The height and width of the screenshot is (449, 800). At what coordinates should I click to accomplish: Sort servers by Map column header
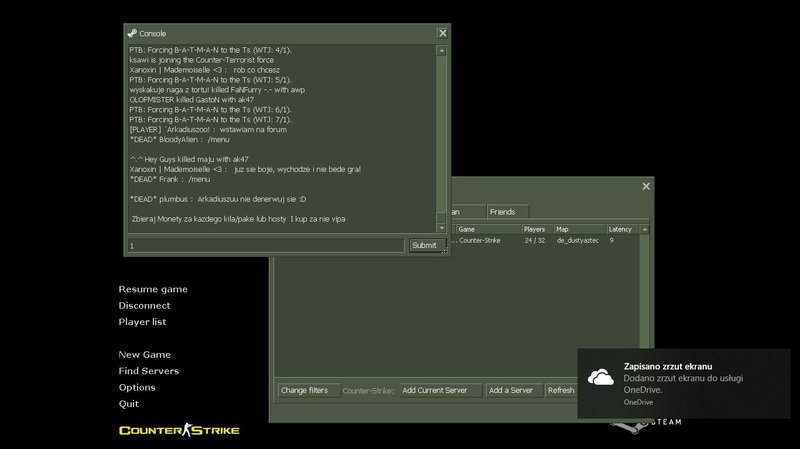point(578,229)
